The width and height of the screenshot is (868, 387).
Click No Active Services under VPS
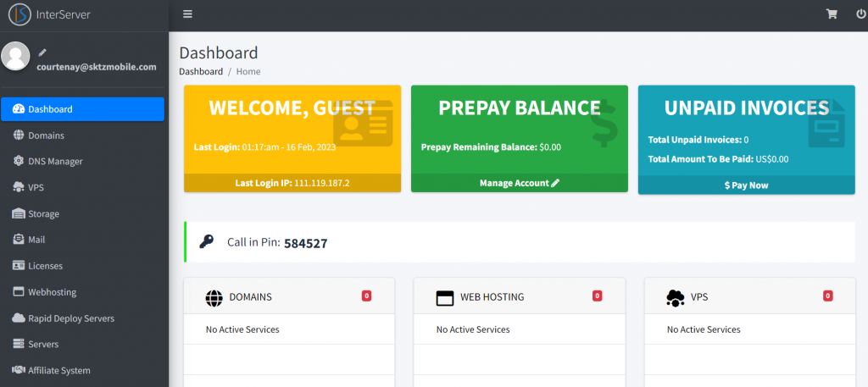pyautogui.click(x=704, y=329)
